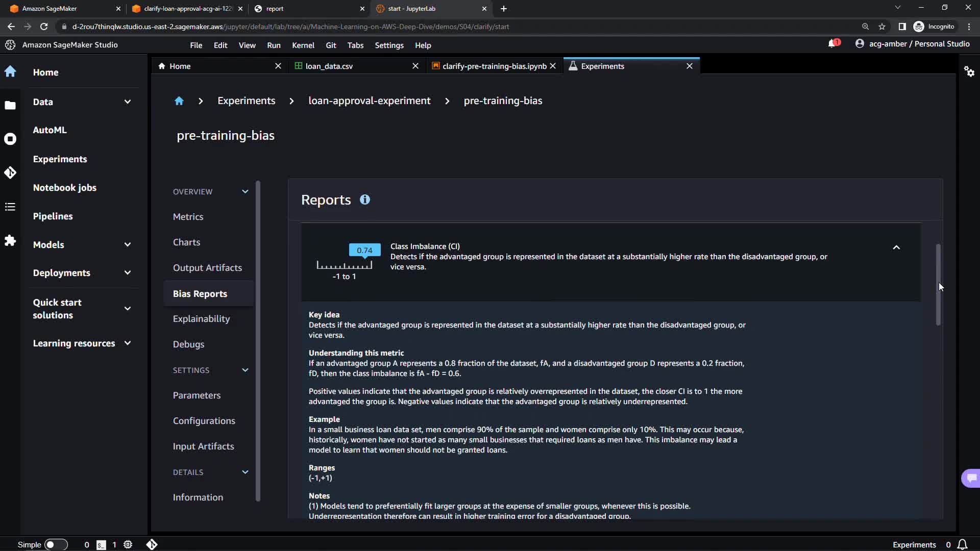Image resolution: width=980 pixels, height=551 pixels.
Task: Open the running terminals and kernels icon
Action: click(x=10, y=139)
